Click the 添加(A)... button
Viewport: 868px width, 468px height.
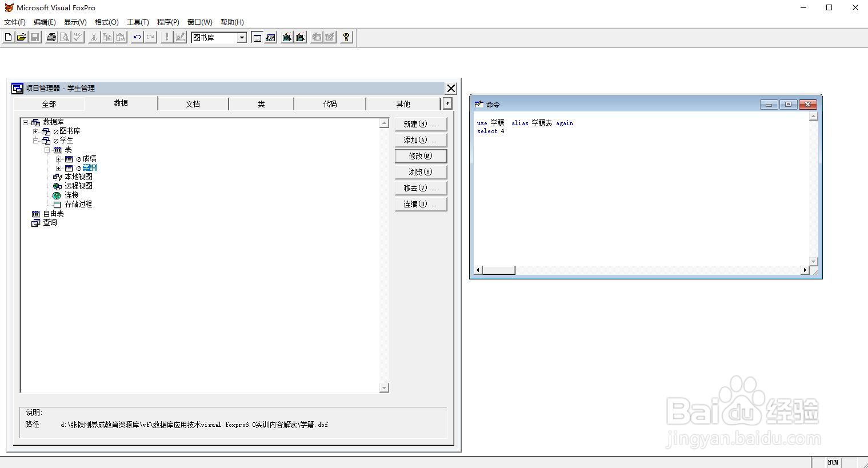[x=421, y=140]
